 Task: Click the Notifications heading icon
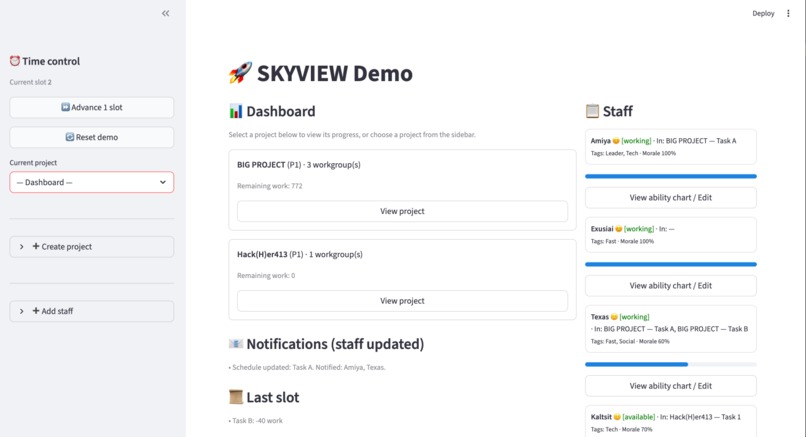[x=235, y=343]
